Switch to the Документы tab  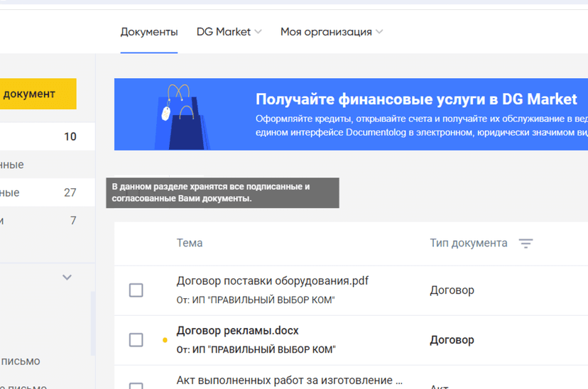[x=148, y=32]
